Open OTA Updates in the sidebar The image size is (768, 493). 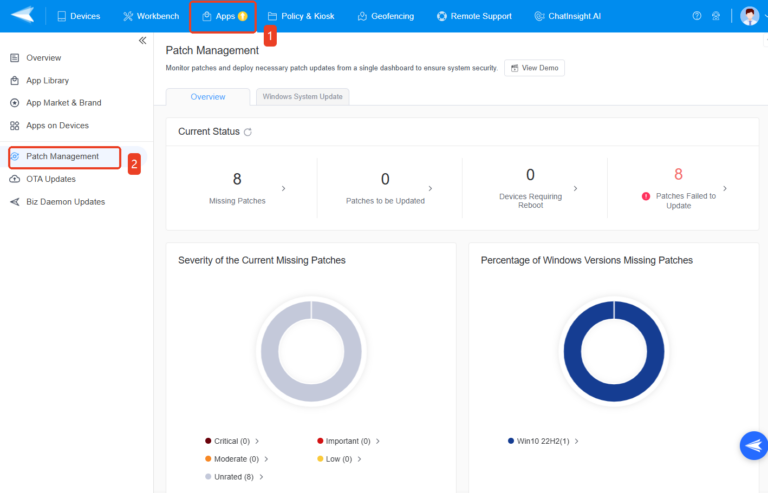(50, 179)
